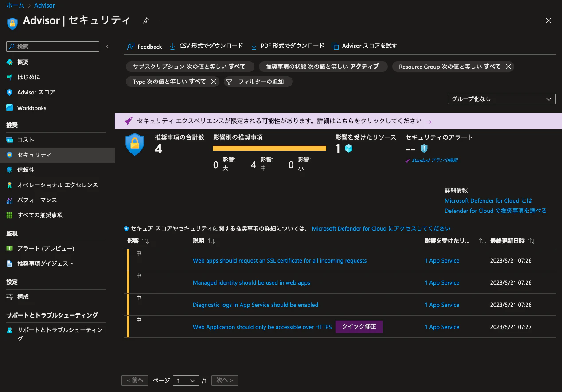
Task: Open 信頼性 in sidebar menu
Action: point(57,170)
